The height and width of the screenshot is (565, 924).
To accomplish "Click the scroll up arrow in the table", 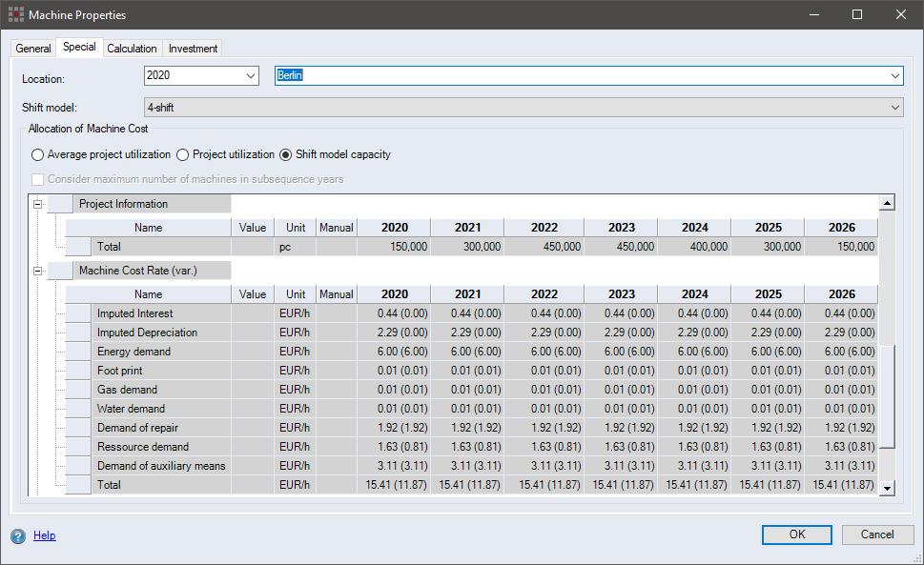I will tap(886, 203).
